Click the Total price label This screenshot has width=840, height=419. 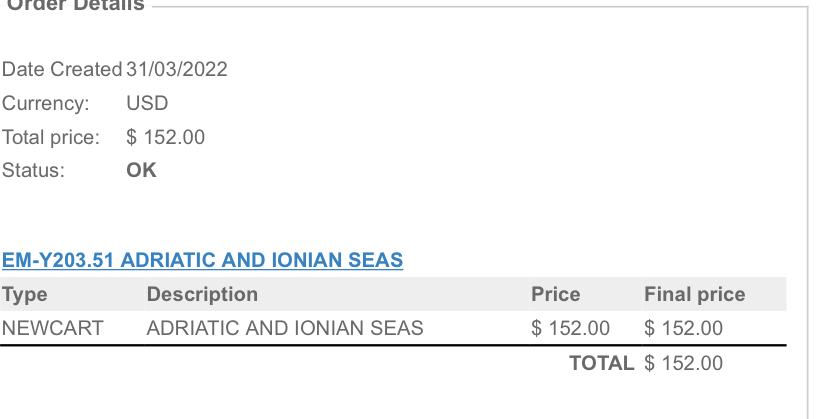(x=51, y=137)
